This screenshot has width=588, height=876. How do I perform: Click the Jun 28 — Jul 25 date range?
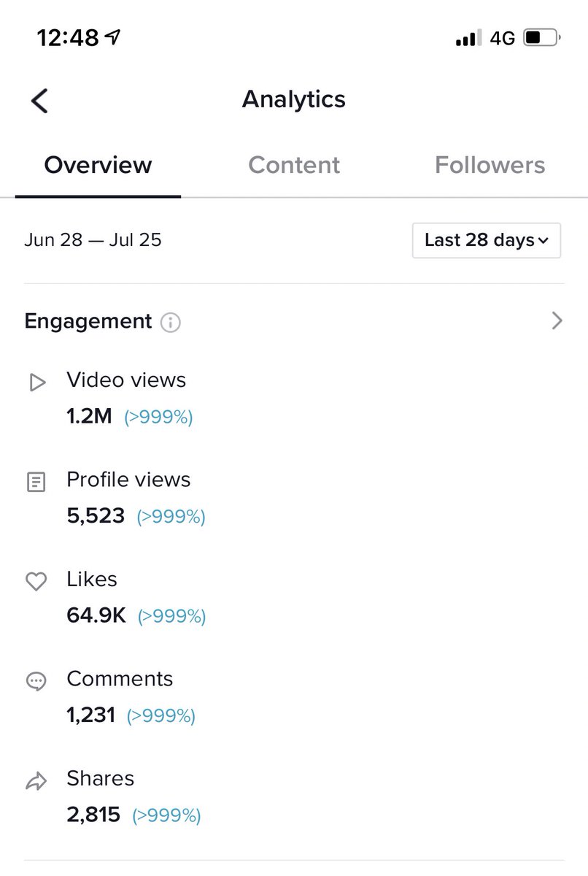(x=93, y=239)
